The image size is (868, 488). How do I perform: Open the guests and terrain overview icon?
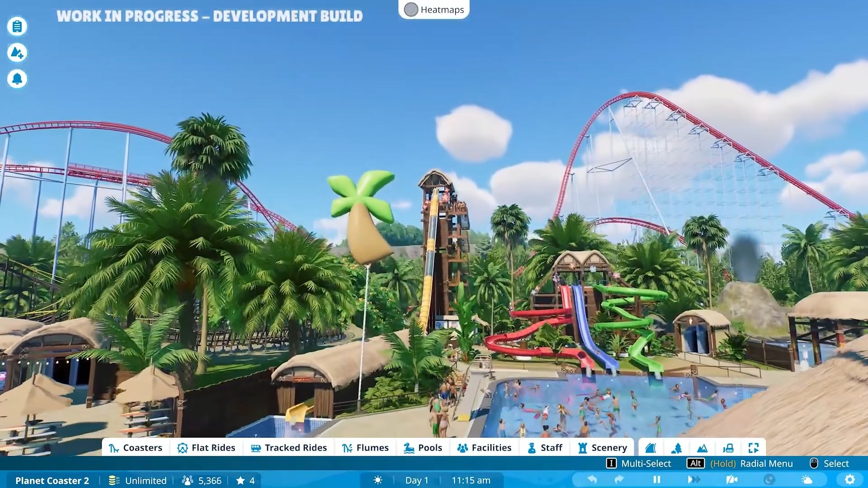tap(17, 52)
